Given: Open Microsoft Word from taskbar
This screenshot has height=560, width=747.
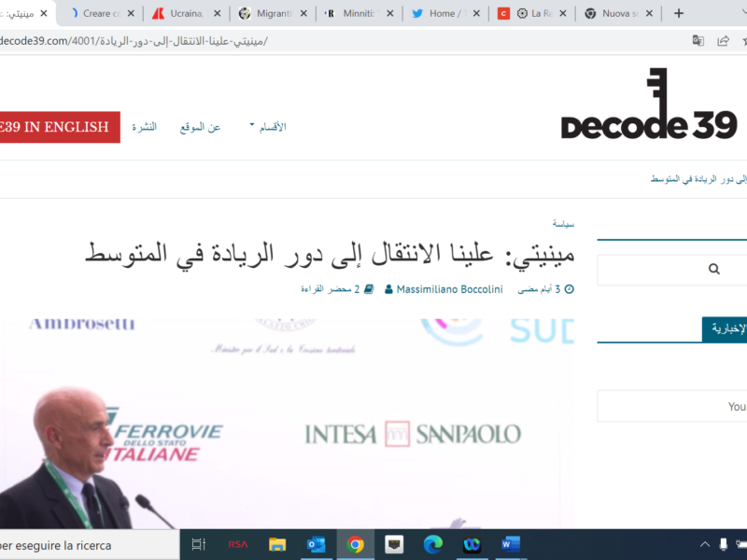Looking at the screenshot, I should tap(510, 544).
